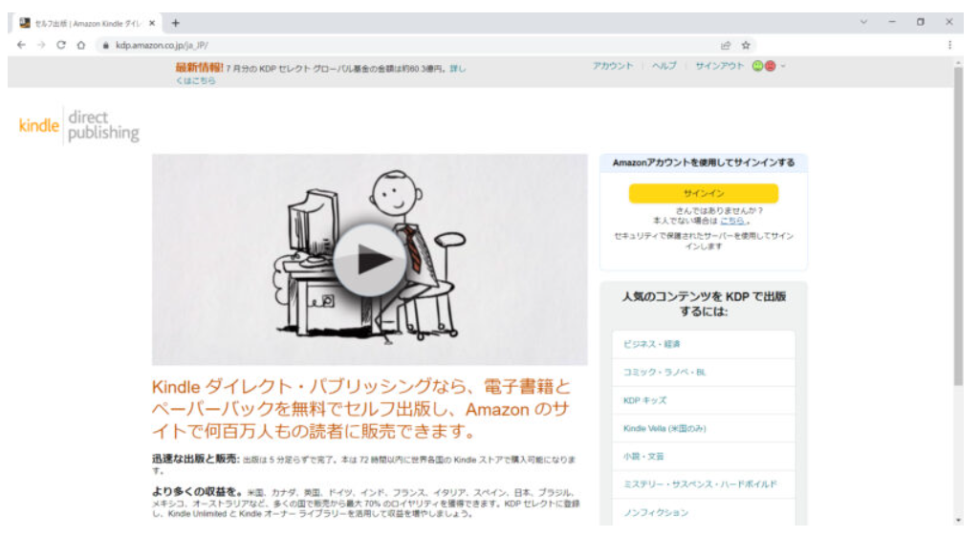
Task: Expand the dropdown arrow beside the face icons
Action: pos(783,66)
